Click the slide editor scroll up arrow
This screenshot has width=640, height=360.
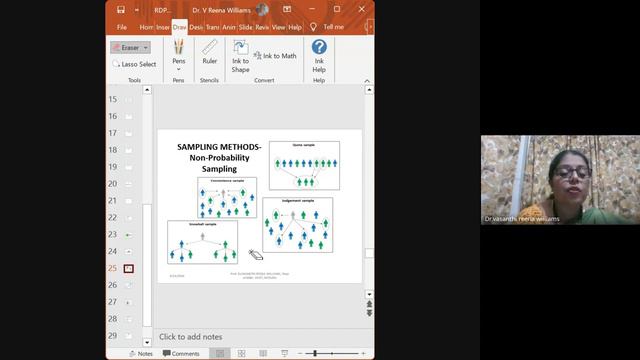(369, 89)
